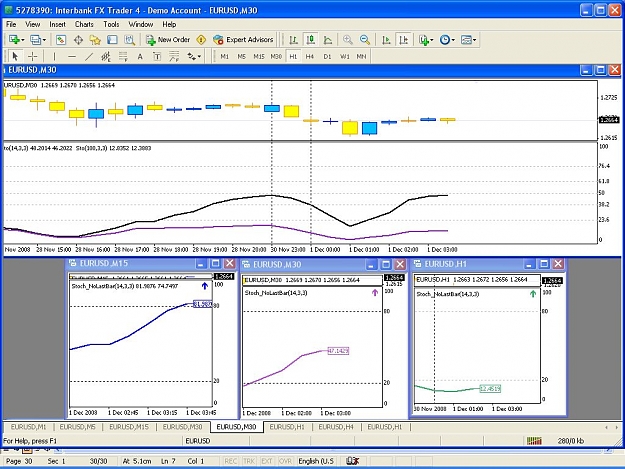Image resolution: width=625 pixels, height=469 pixels.
Task: Toggle the Expert Advisors button
Action: coord(243,40)
